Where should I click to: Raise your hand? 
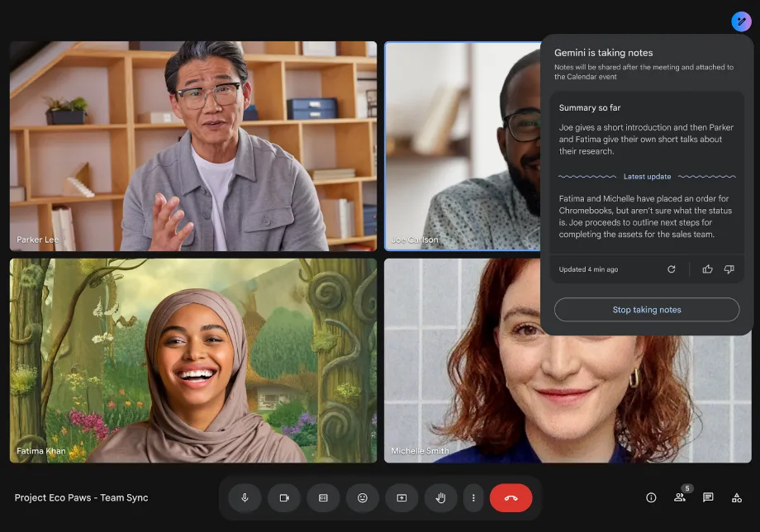[440, 497]
